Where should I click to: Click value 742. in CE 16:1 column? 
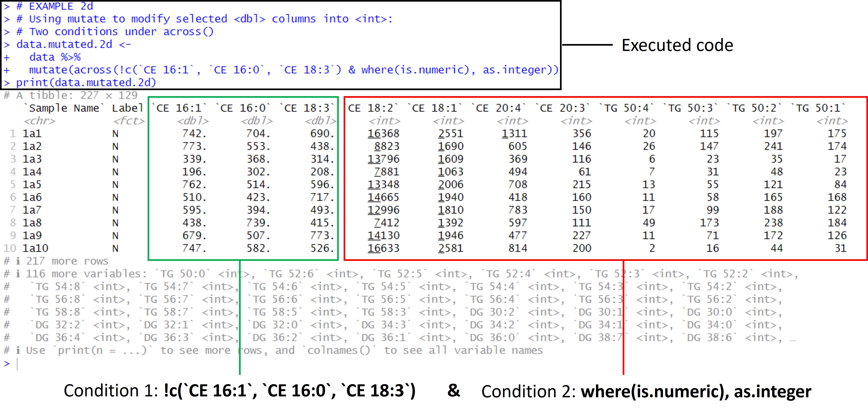click(x=194, y=134)
